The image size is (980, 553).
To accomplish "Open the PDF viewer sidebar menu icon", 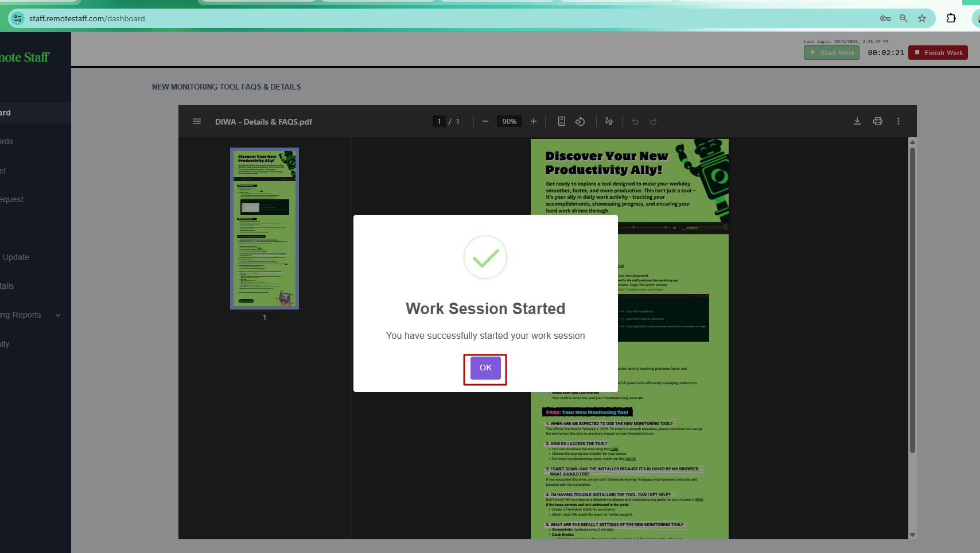I will (x=197, y=121).
